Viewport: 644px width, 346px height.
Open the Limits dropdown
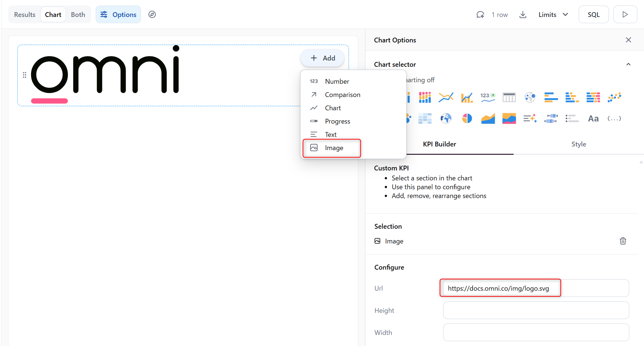click(x=553, y=15)
